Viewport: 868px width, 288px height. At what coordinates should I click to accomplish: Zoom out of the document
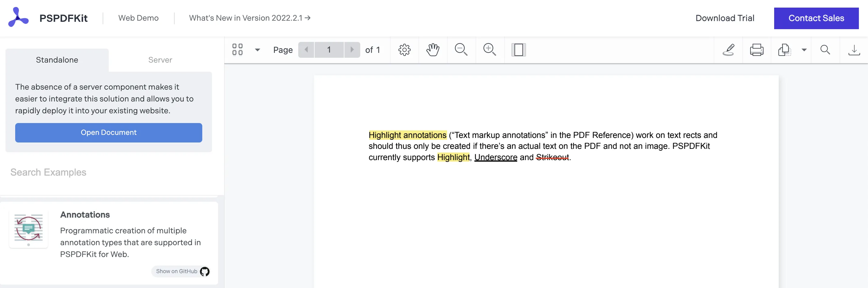(x=461, y=50)
